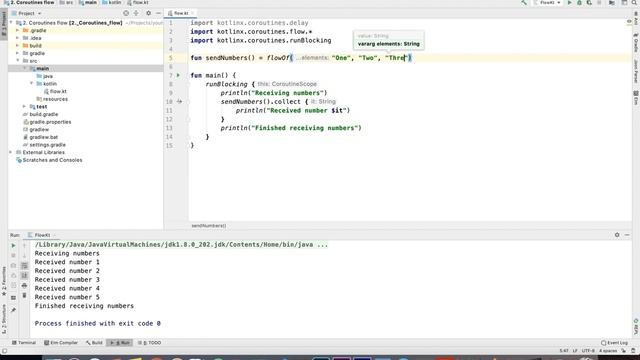Toggle the Ant tool window on right strip
The width and height of the screenshot is (640, 360).
coord(636,18)
